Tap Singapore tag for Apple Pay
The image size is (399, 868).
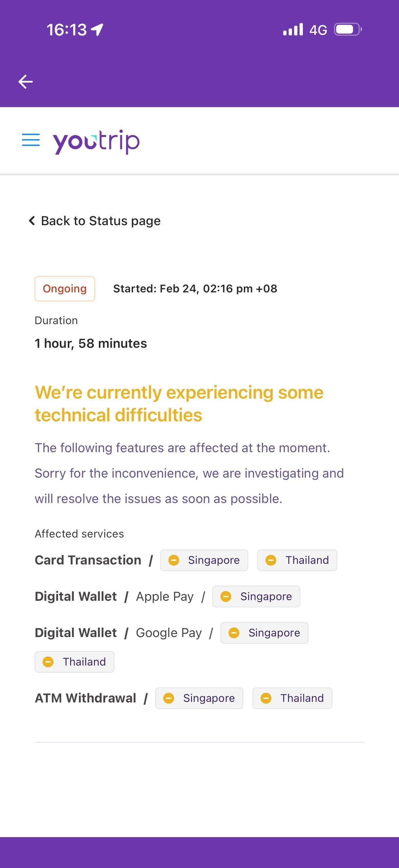(256, 596)
